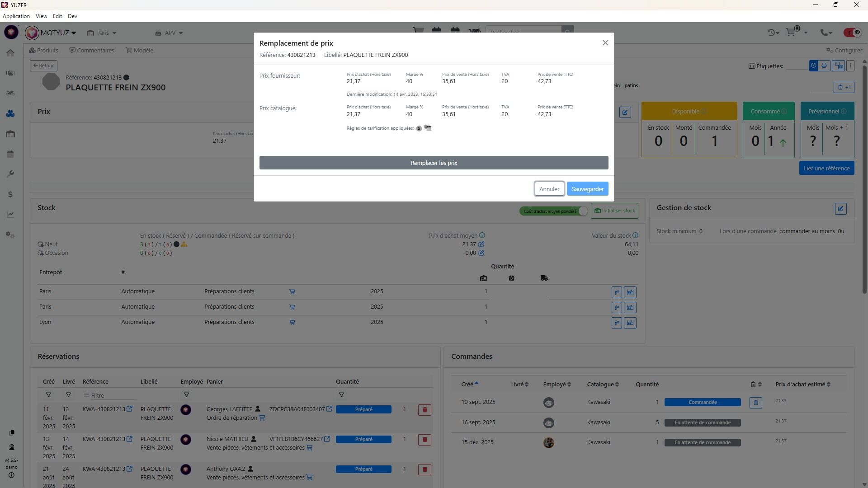Edit the Gestion de stock panel

coord(840,209)
